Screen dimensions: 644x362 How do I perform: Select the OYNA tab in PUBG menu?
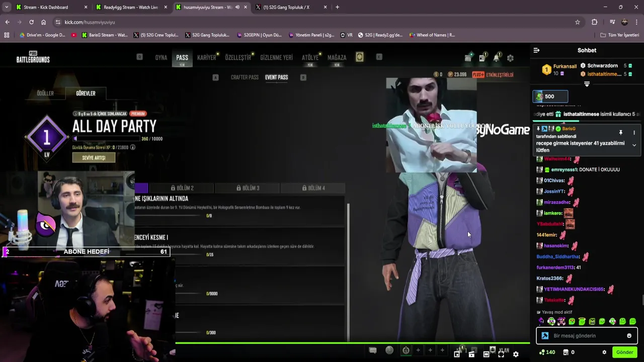(161, 57)
